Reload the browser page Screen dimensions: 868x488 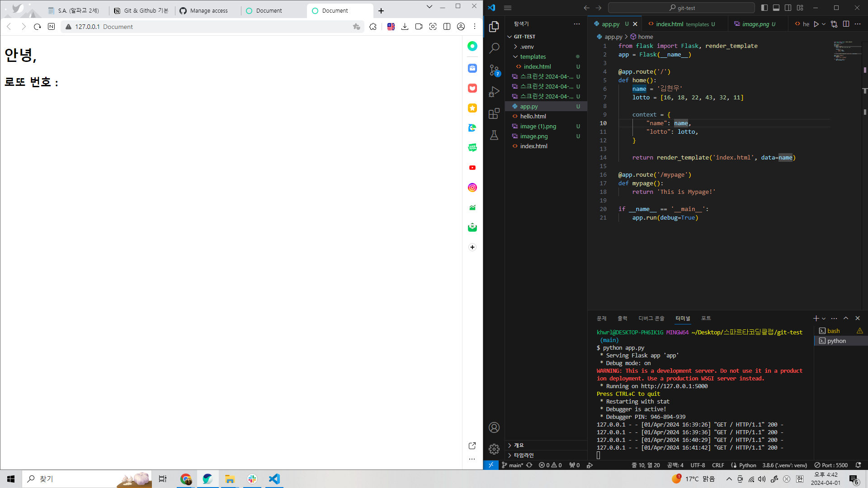38,27
